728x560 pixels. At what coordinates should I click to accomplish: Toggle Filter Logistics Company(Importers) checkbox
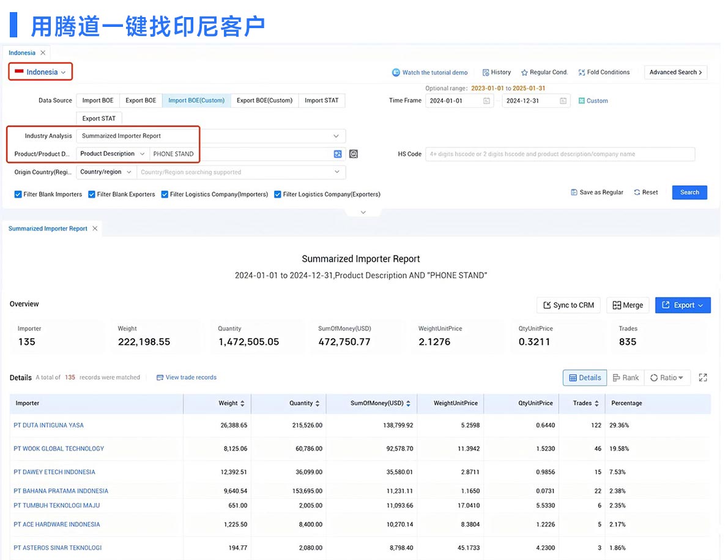click(165, 194)
